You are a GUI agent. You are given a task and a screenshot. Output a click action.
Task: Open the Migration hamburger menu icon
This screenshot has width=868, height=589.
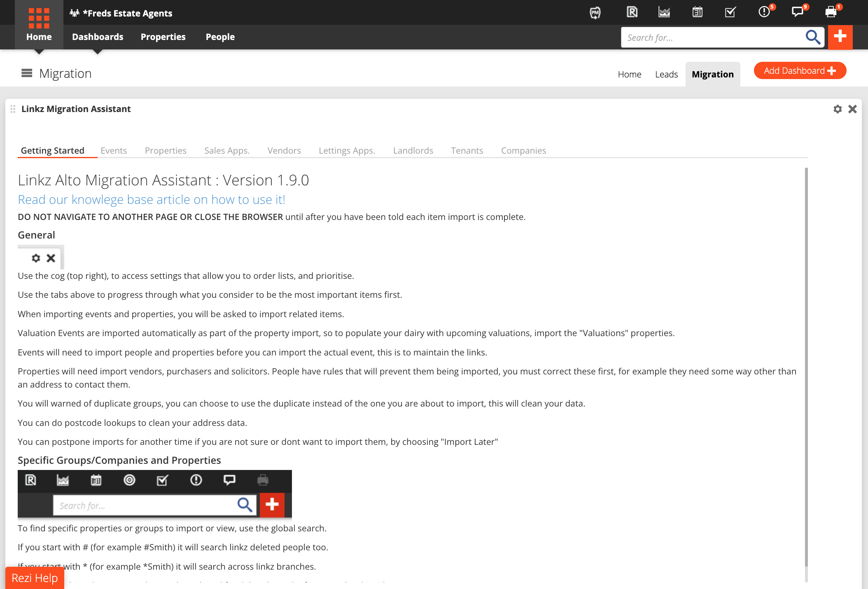tap(27, 73)
